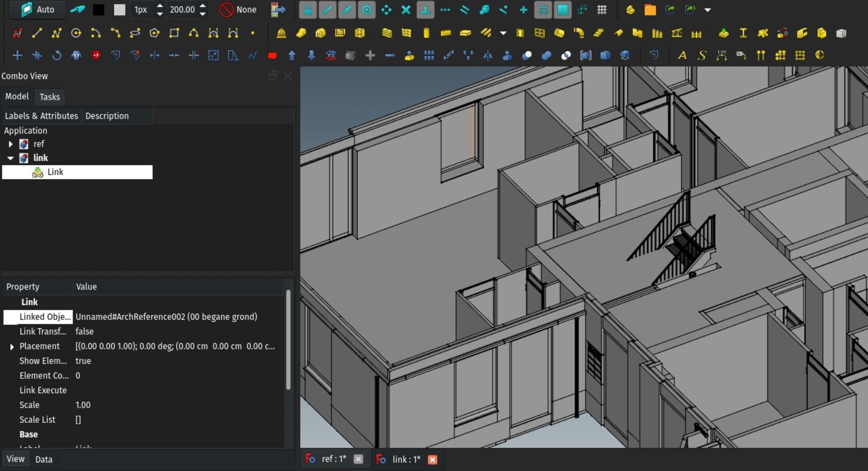The height and width of the screenshot is (471, 868).
Task: Close the ref document tab
Action: [x=358, y=459]
